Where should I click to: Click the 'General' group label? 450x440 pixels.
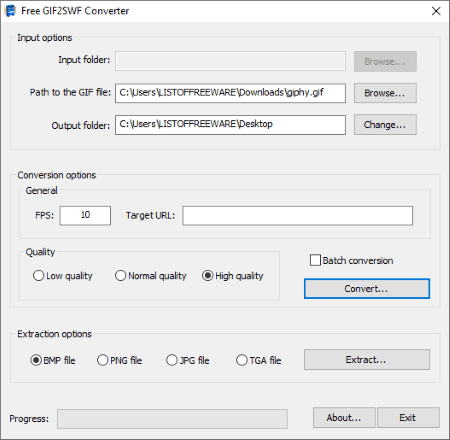(x=41, y=190)
